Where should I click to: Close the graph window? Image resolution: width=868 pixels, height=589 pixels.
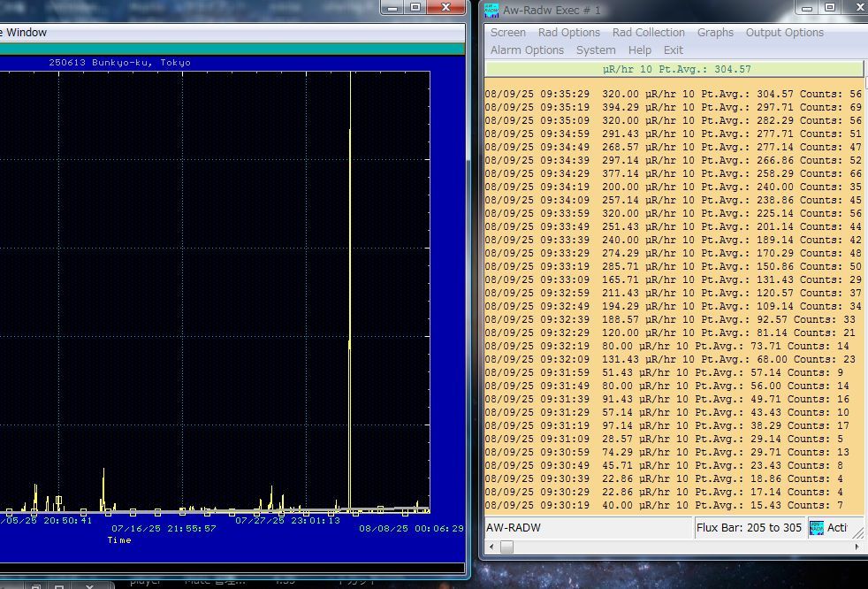click(445, 8)
